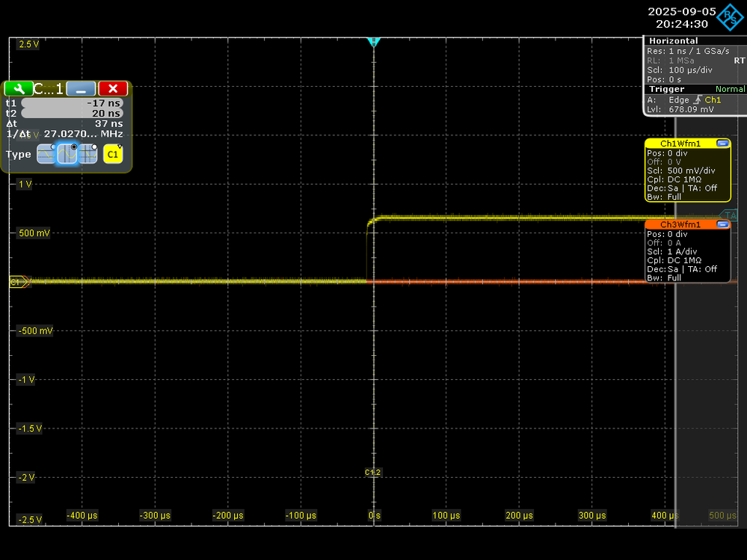Open the Horizontal settings header
Viewport: 747px width, 560px height.
coord(673,41)
